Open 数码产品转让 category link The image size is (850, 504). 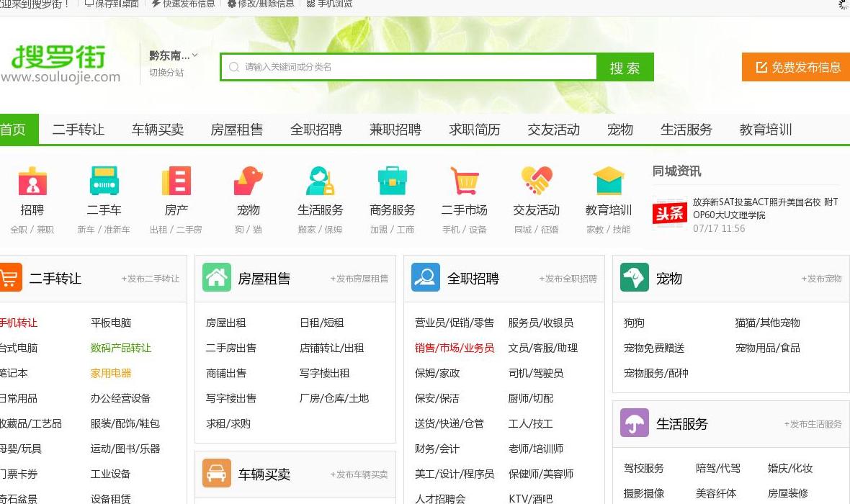click(x=121, y=348)
